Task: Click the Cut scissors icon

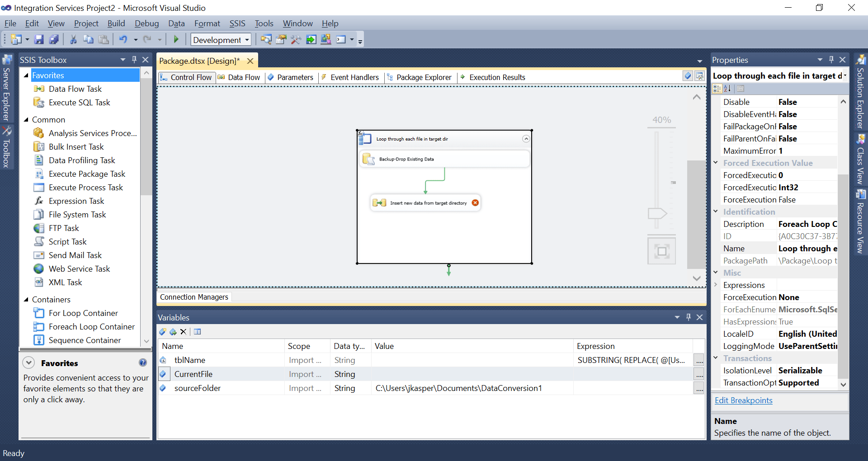Action: click(x=73, y=40)
